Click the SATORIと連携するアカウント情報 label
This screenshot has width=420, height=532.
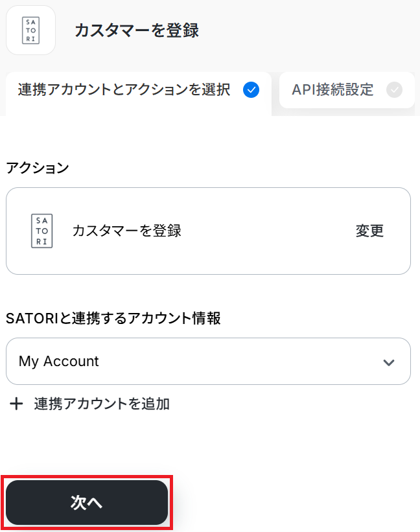pos(113,318)
